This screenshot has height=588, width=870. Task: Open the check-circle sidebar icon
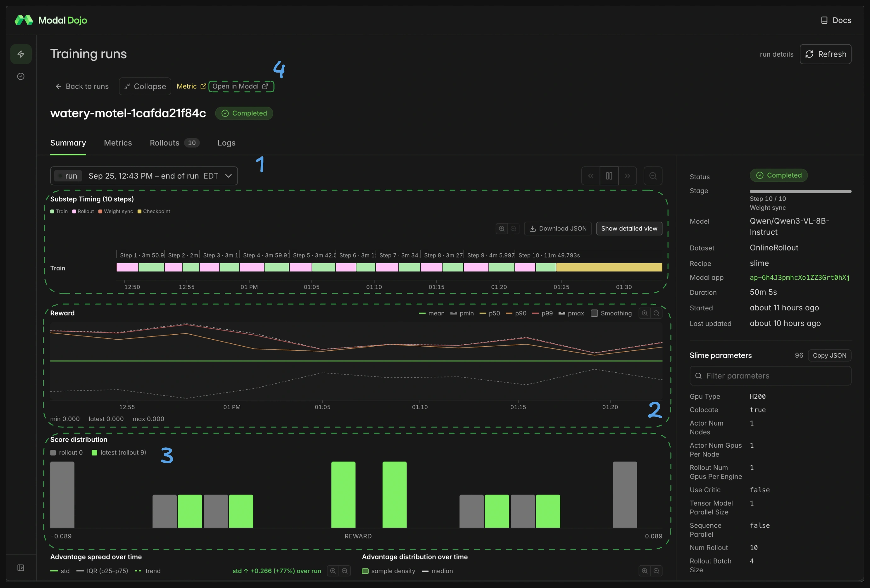[x=21, y=76]
